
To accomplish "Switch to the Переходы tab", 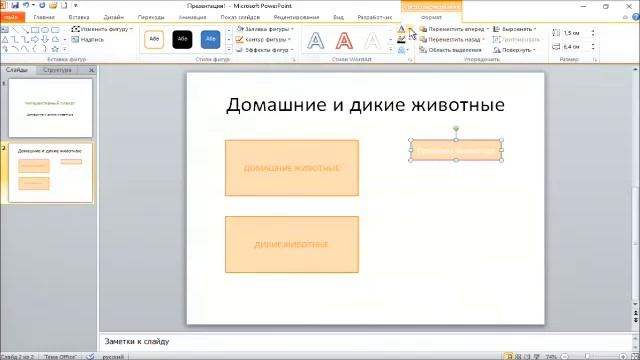I will tap(151, 17).
